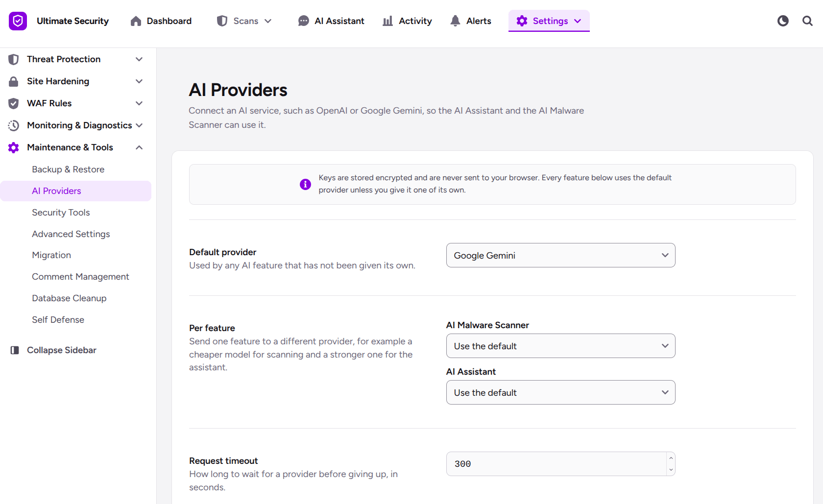Click the Settings gear icon
Screen dimensions: 823x504
point(522,21)
